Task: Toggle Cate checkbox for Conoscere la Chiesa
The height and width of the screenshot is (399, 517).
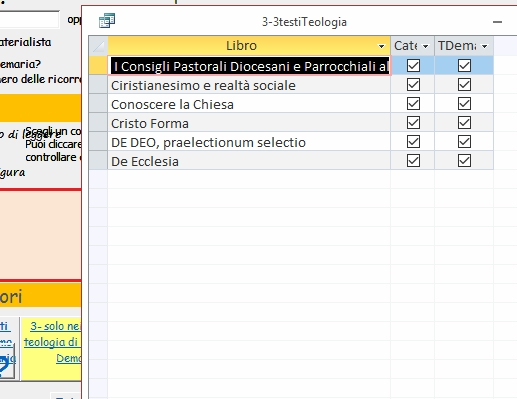Action: coord(413,104)
